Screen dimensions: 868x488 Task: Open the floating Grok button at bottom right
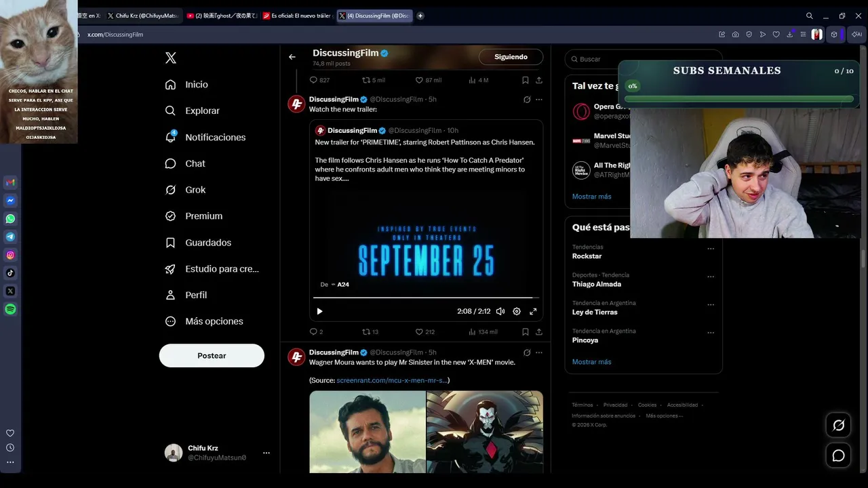click(839, 426)
